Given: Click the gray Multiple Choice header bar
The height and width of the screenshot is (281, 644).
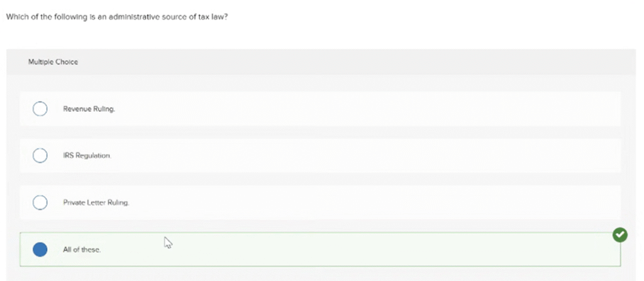Looking at the screenshot, I should [x=320, y=62].
